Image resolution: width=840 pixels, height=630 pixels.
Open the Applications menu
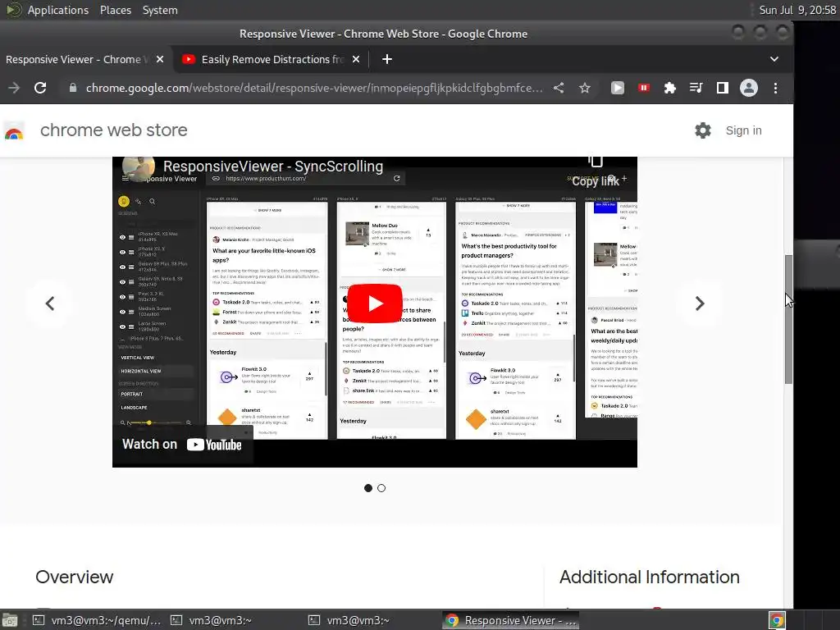point(58,10)
